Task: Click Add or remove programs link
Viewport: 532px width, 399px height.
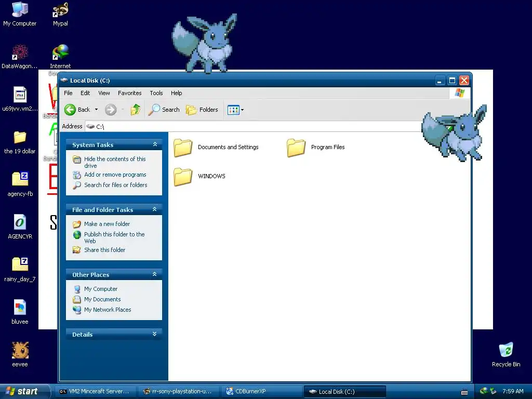Action: click(x=115, y=175)
